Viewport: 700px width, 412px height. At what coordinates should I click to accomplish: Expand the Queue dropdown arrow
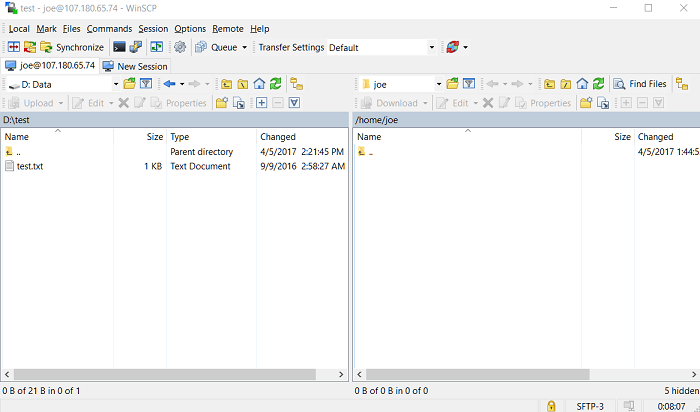(244, 47)
